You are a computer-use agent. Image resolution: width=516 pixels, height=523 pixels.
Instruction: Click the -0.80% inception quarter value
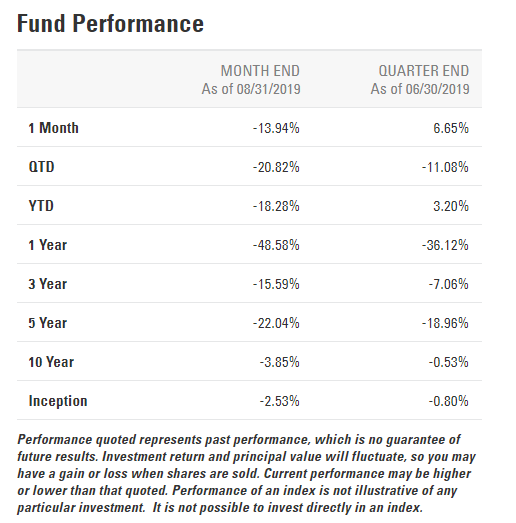tap(449, 401)
